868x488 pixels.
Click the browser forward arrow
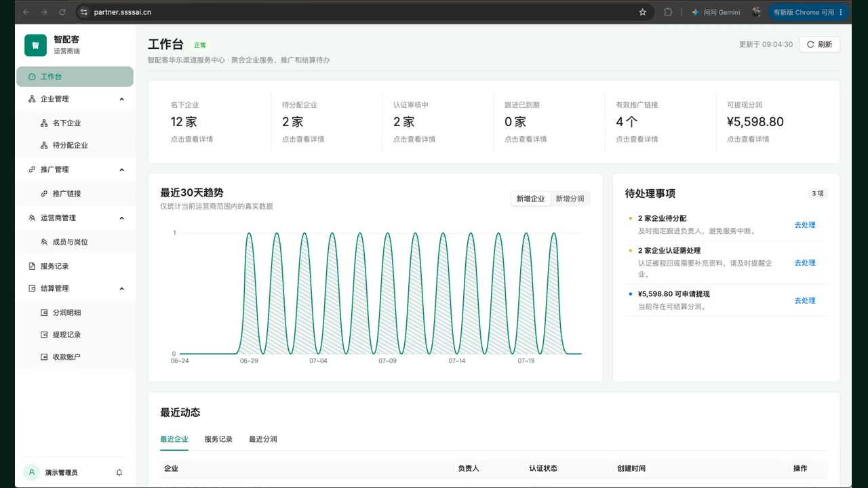tap(44, 12)
